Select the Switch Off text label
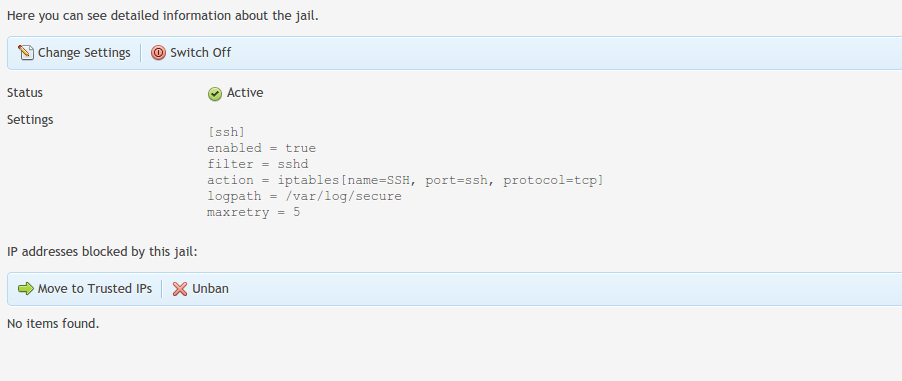 201,52
